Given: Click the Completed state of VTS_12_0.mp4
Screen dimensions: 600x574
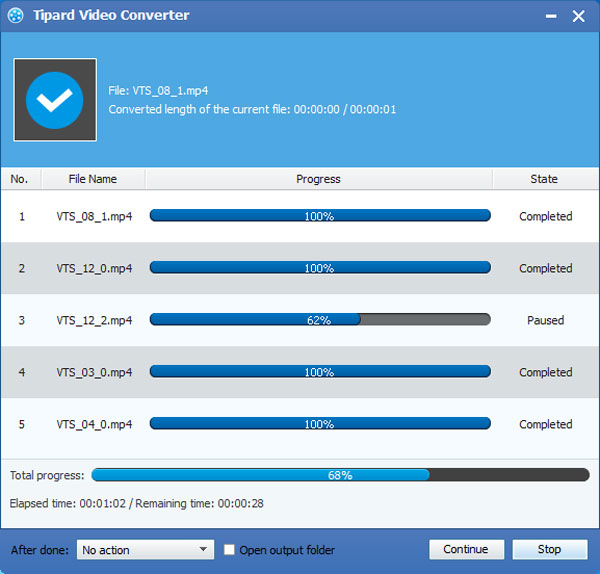Looking at the screenshot, I should [x=546, y=269].
